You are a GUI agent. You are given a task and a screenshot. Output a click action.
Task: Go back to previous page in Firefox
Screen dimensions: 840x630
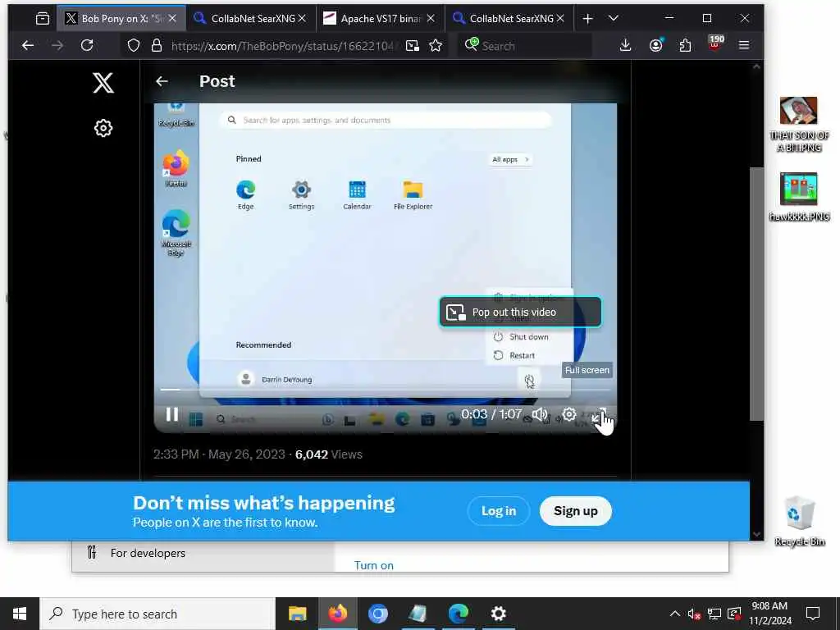click(x=28, y=46)
